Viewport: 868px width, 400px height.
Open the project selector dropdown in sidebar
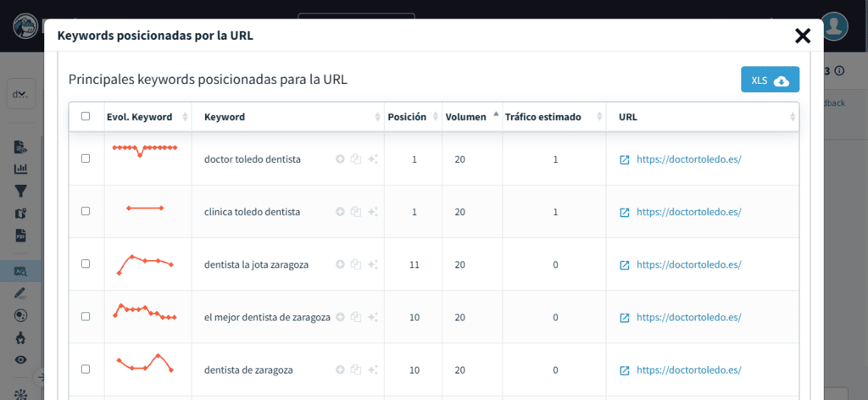(21, 94)
